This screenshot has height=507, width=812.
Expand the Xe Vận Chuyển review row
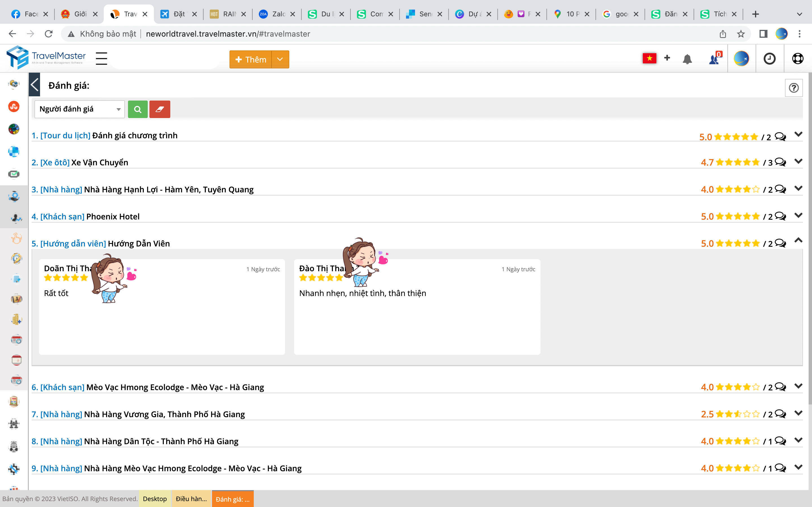pyautogui.click(x=798, y=161)
